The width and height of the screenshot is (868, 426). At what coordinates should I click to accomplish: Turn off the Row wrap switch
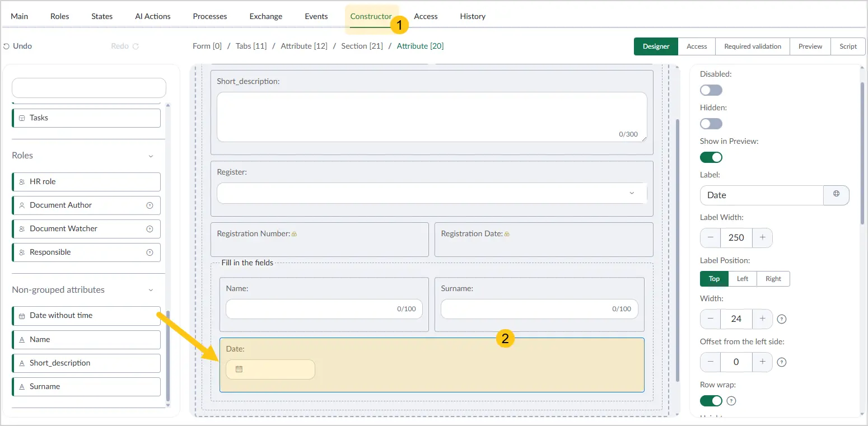711,401
